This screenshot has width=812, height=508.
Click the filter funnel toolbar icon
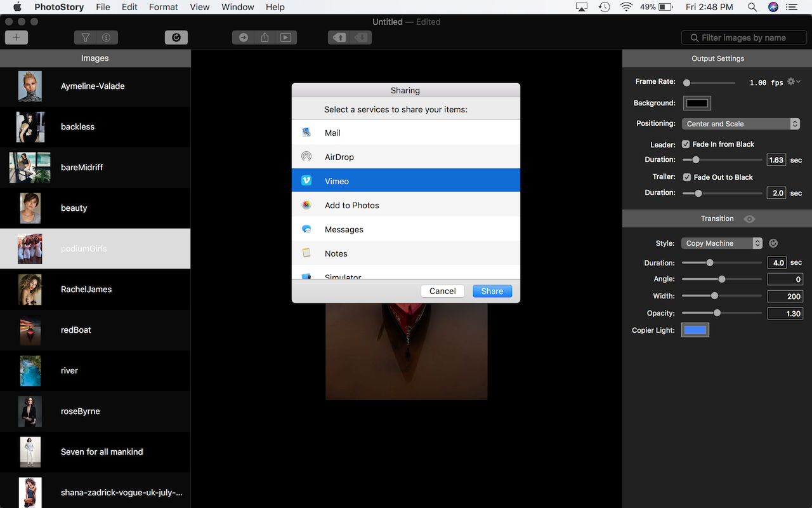[x=86, y=37]
